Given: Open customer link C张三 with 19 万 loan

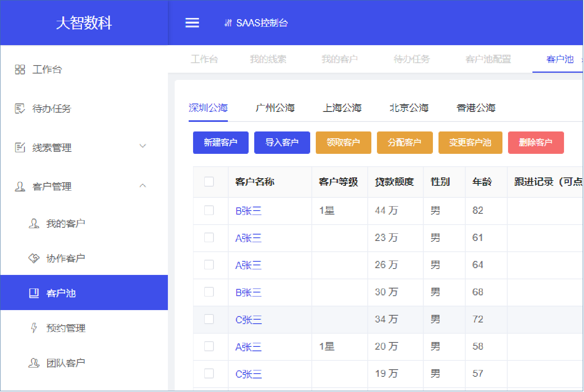Looking at the screenshot, I should [x=249, y=374].
